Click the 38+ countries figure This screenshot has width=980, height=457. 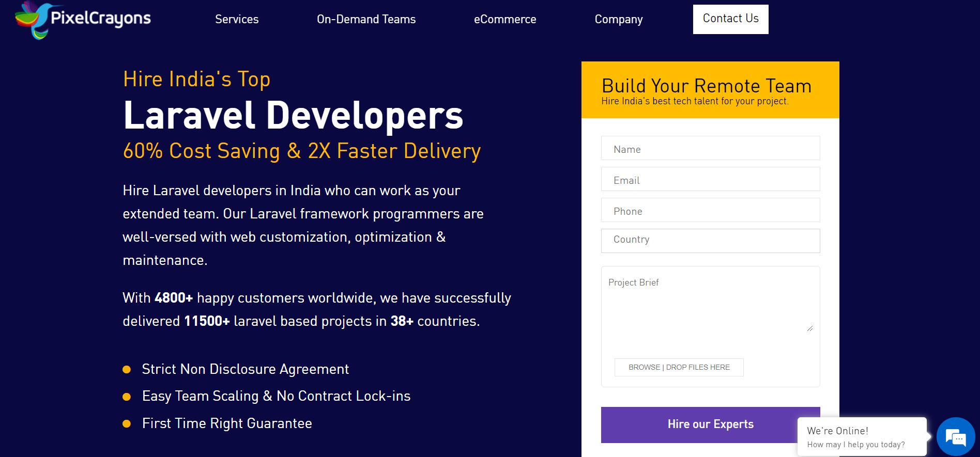402,321
